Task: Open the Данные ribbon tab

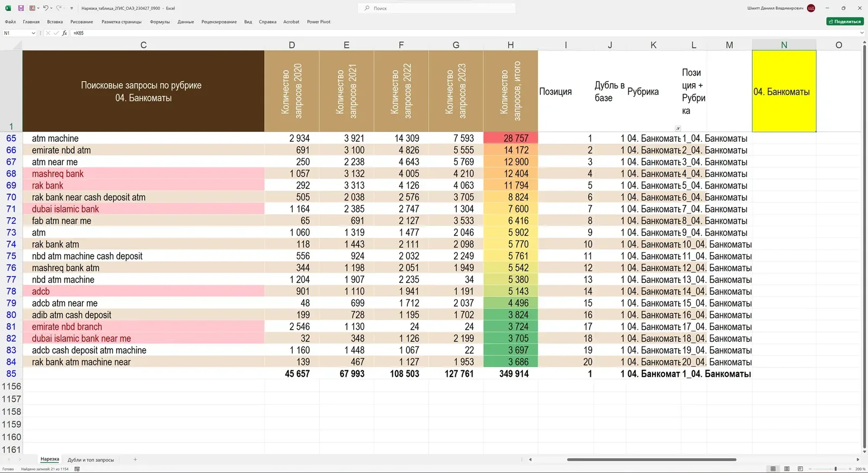Action: (x=186, y=22)
